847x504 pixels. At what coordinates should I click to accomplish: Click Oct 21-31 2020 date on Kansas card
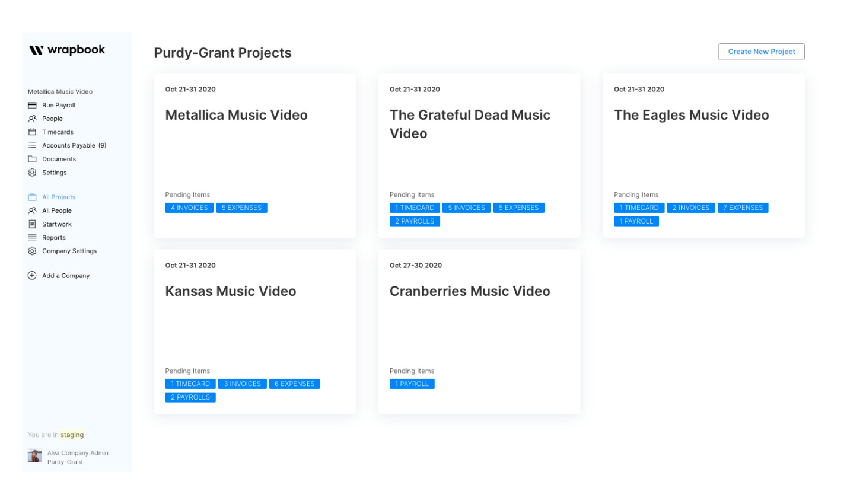pos(190,266)
